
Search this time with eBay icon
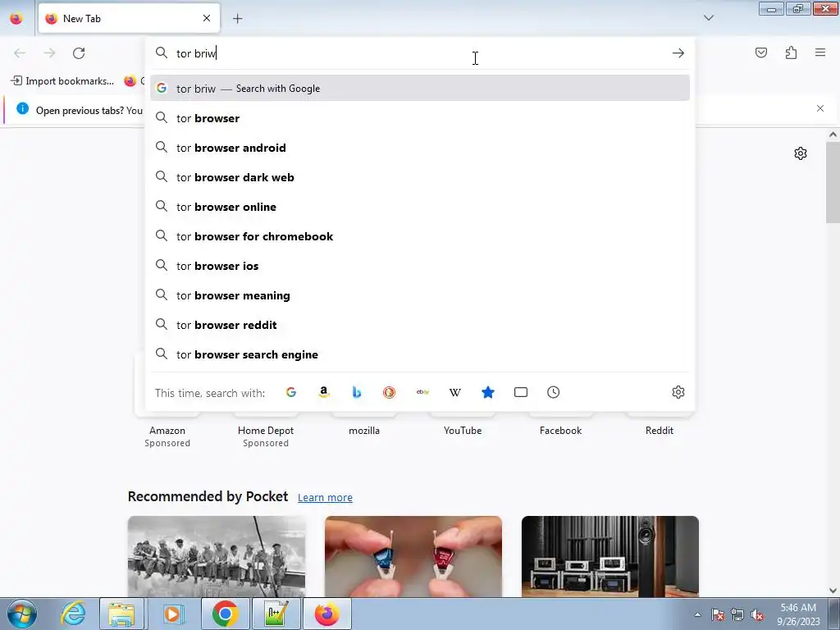coord(422,392)
